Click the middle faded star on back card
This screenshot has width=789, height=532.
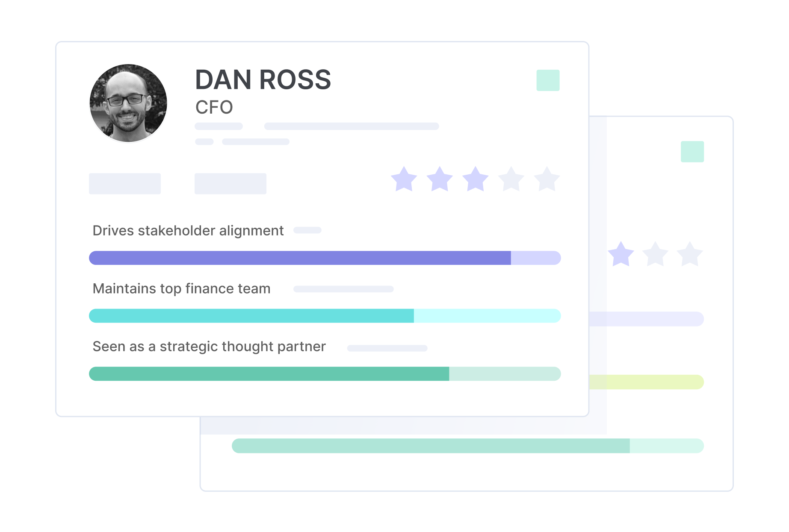click(x=655, y=254)
